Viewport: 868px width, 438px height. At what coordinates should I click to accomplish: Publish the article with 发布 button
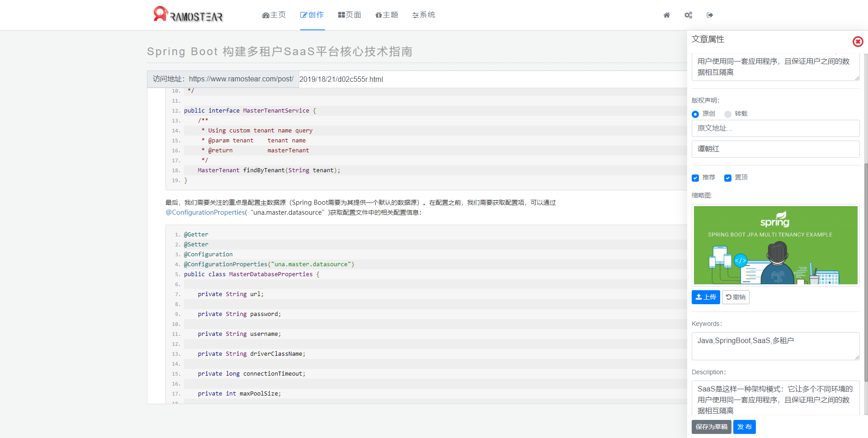coord(745,427)
